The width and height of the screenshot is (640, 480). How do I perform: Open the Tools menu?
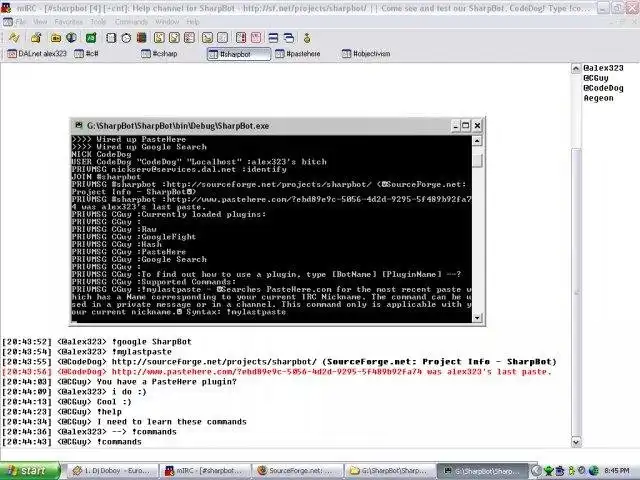(x=98, y=22)
